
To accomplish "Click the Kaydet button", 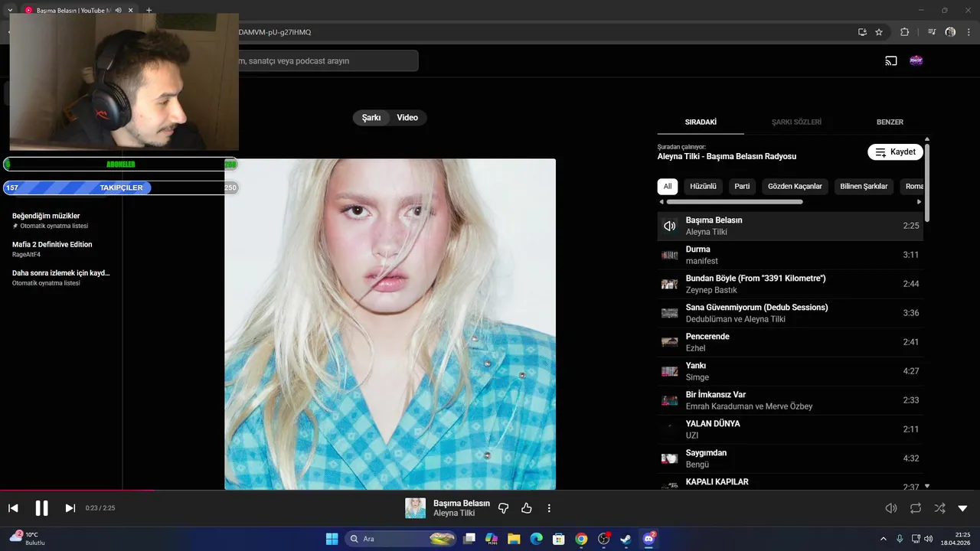I will [x=895, y=152].
